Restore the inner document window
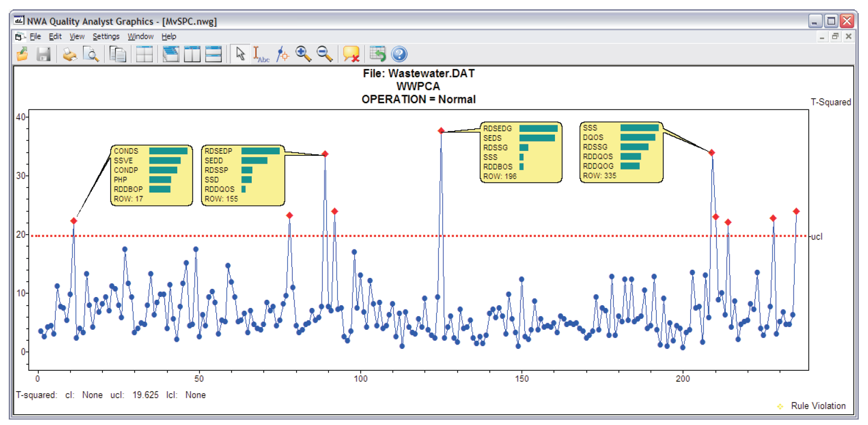This screenshot has width=868, height=425. (835, 37)
